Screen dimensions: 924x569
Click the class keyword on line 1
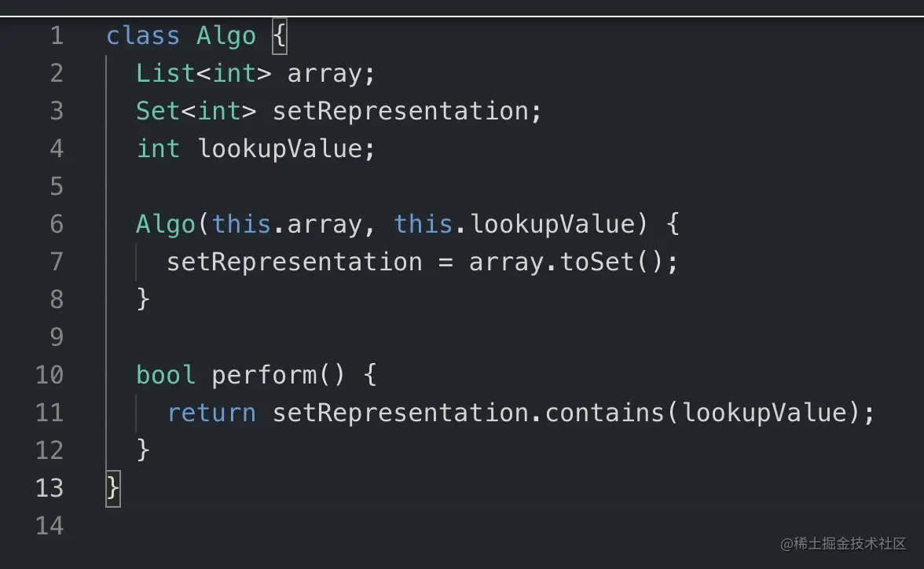pos(143,36)
